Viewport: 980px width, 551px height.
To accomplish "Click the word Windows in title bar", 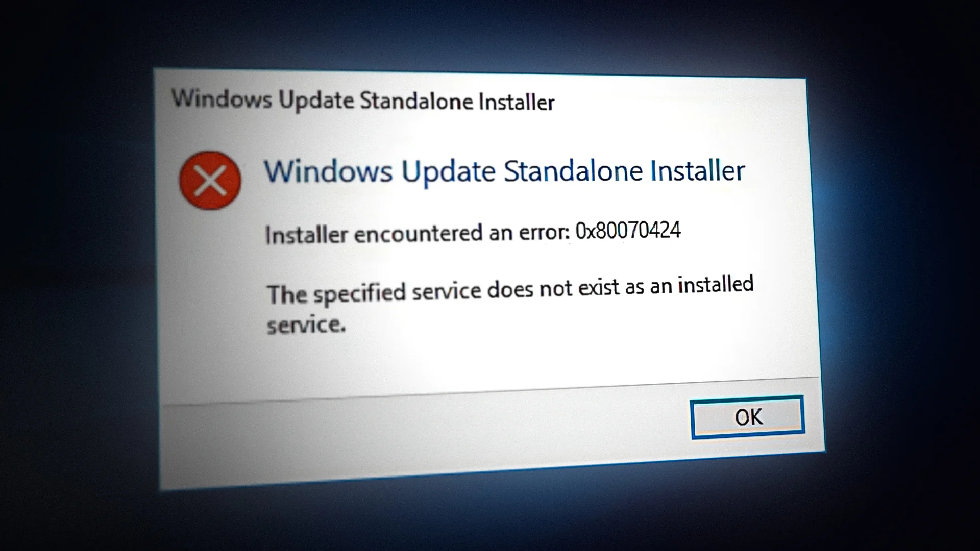I will pyautogui.click(x=222, y=98).
